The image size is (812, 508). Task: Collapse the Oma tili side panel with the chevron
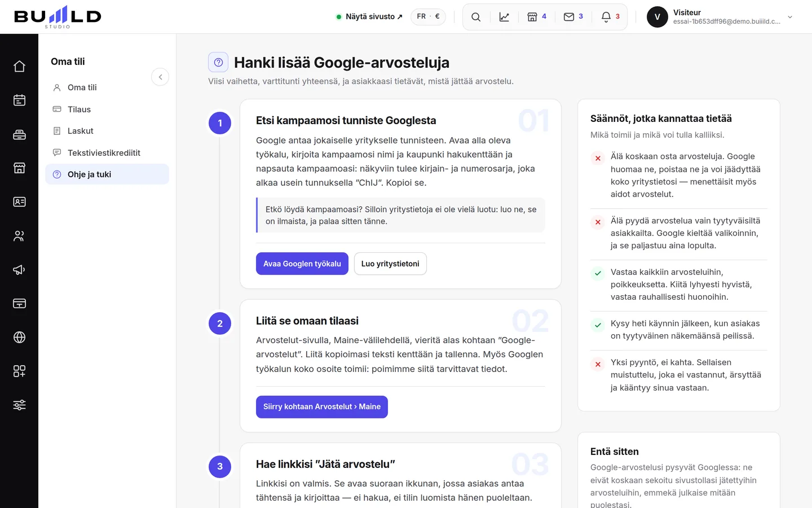(x=160, y=77)
